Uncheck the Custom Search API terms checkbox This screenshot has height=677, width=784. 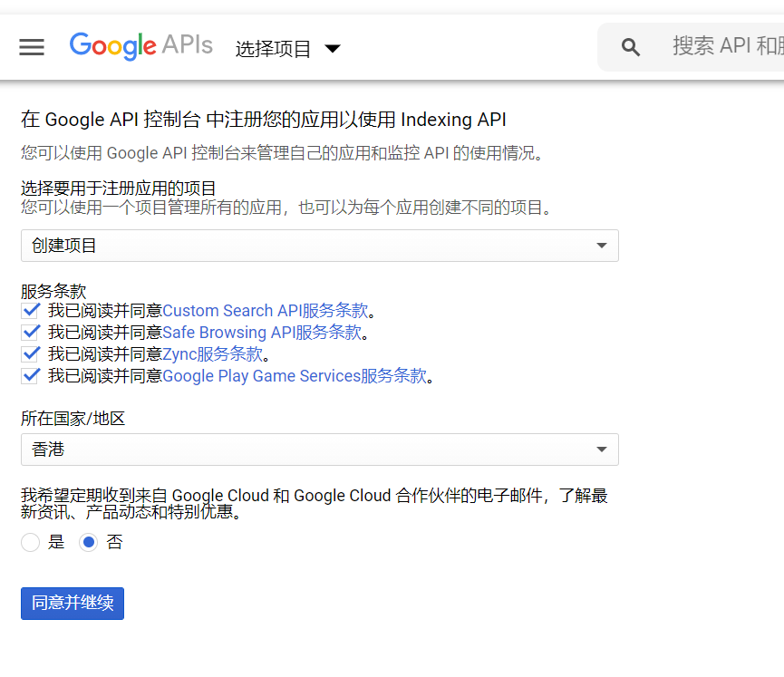coord(31,311)
